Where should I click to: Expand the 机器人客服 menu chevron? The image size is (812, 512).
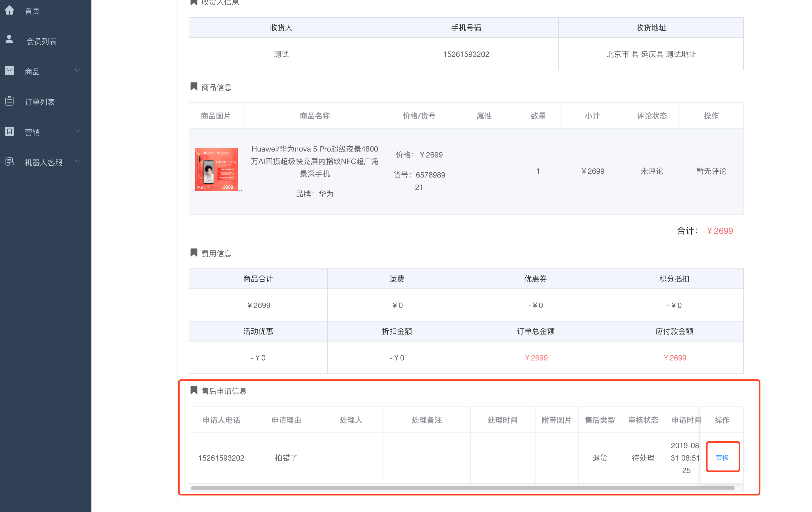pos(77,161)
